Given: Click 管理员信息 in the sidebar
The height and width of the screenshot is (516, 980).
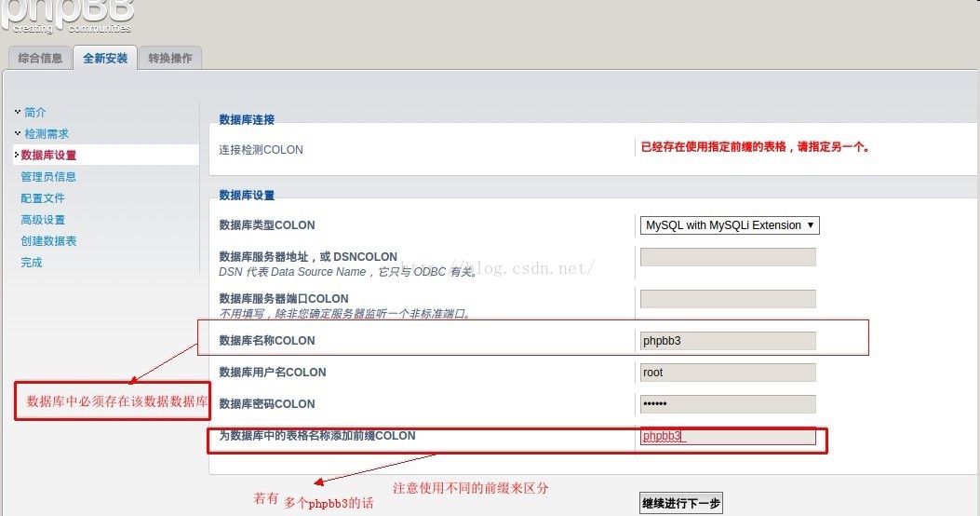Looking at the screenshot, I should (x=48, y=176).
